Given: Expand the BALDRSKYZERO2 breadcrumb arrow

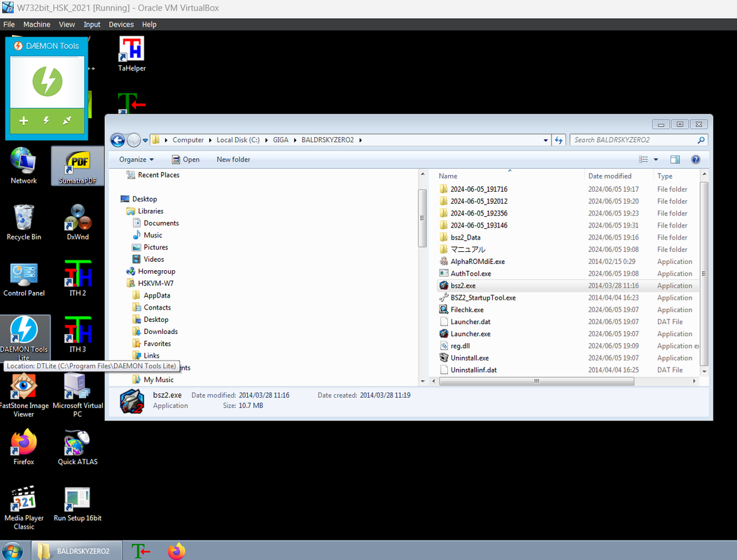Looking at the screenshot, I should tap(360, 140).
